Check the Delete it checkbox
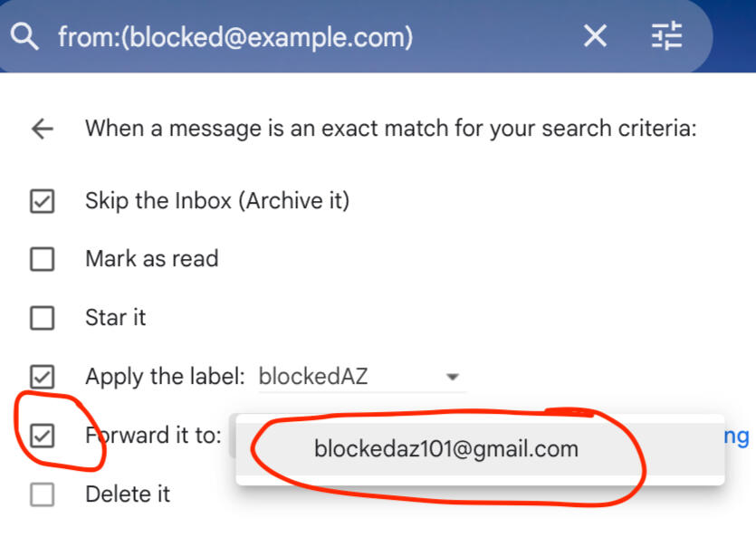This screenshot has width=756, height=537. pos(43,494)
